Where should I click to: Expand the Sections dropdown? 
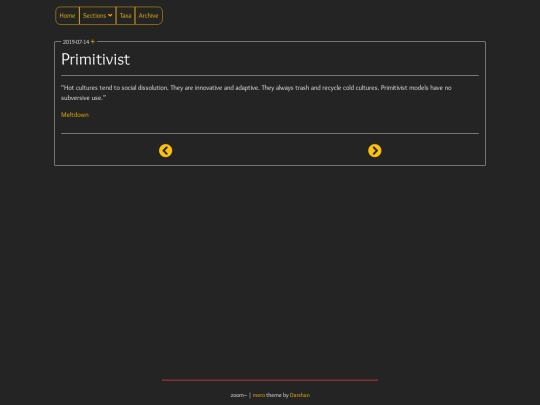[x=97, y=15]
